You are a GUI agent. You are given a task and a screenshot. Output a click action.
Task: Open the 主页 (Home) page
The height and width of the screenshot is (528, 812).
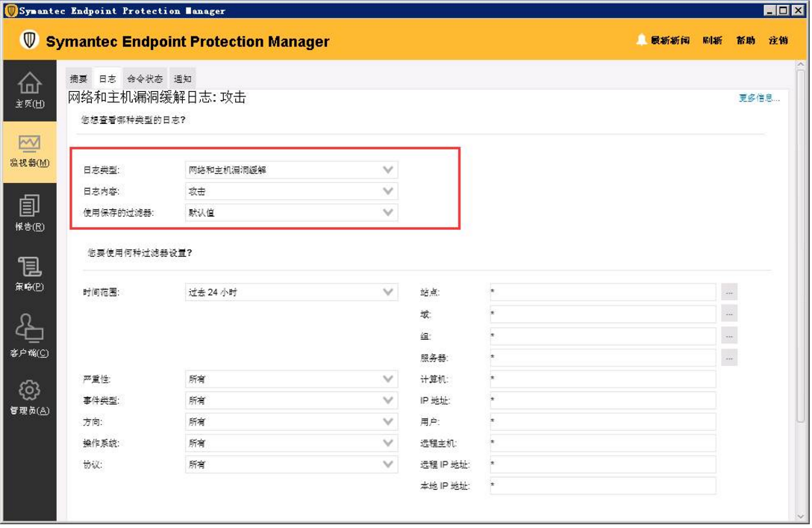click(30, 90)
